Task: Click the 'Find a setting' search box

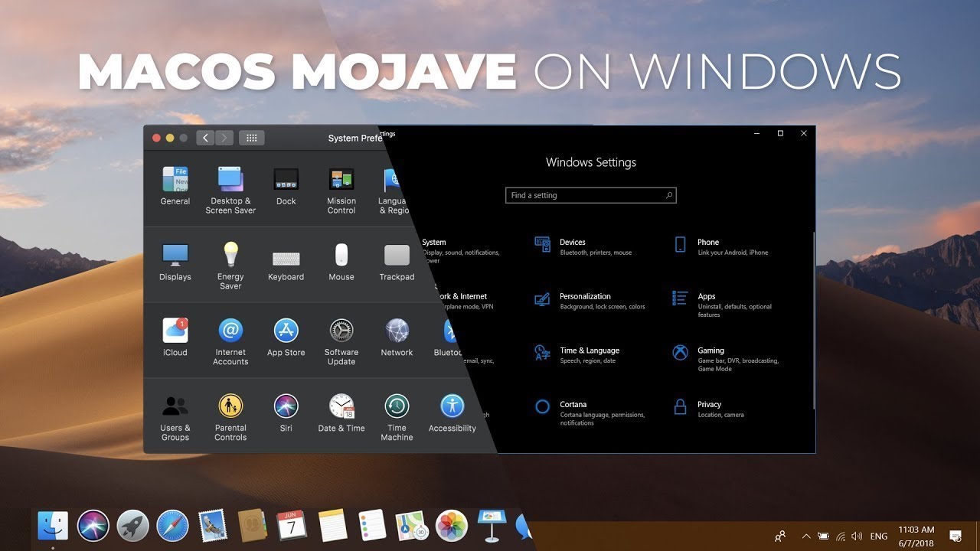Action: pyautogui.click(x=591, y=195)
